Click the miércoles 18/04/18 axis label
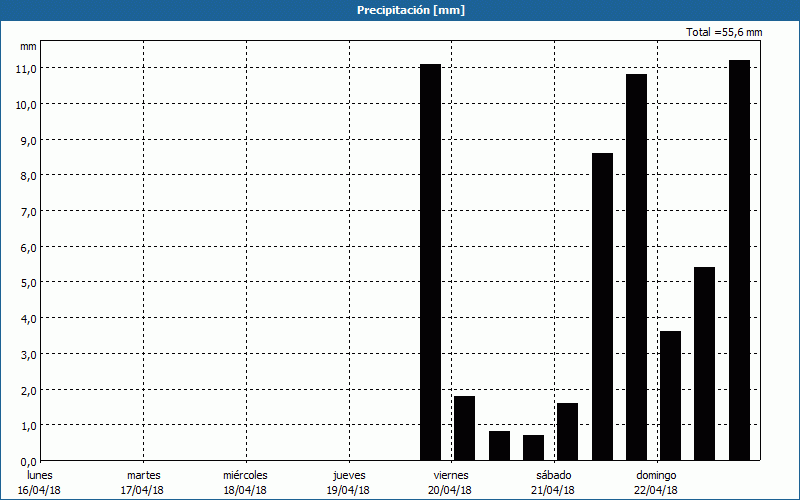This screenshot has height=500, width=800. click(245, 482)
